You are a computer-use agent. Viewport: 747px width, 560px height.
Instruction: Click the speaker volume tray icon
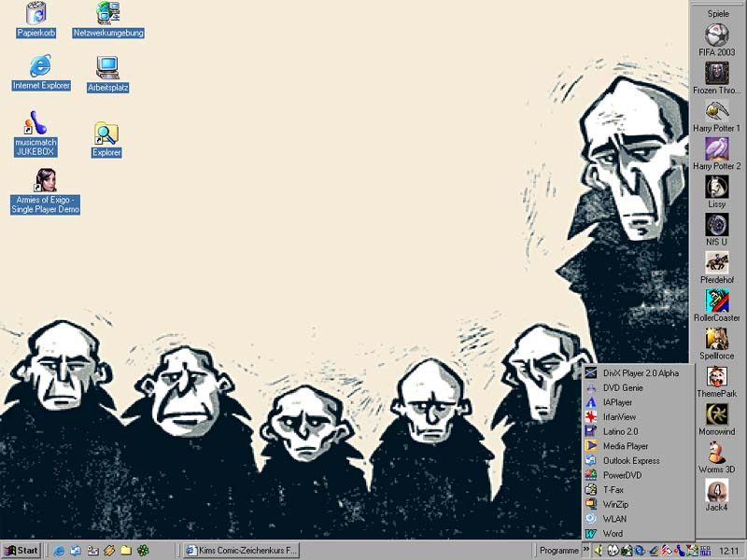point(599,551)
